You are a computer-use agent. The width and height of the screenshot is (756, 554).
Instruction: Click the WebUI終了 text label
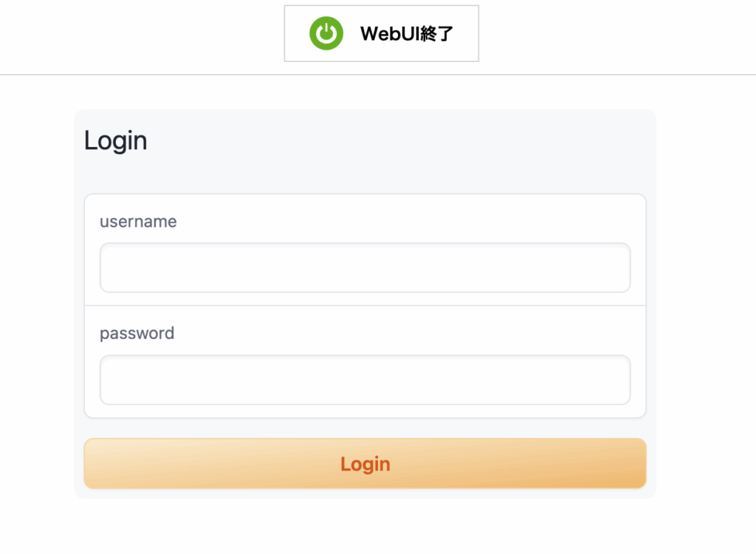point(407,34)
